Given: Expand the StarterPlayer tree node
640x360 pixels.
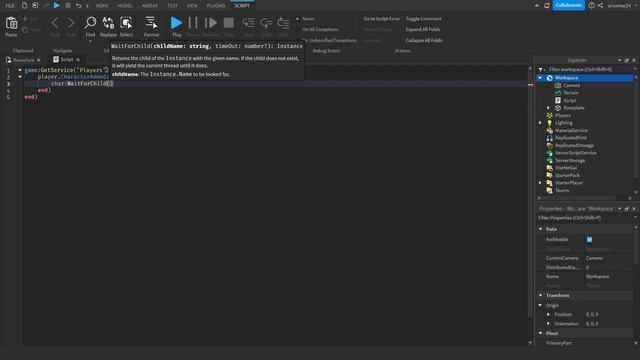Looking at the screenshot, I should pyautogui.click(x=540, y=183).
